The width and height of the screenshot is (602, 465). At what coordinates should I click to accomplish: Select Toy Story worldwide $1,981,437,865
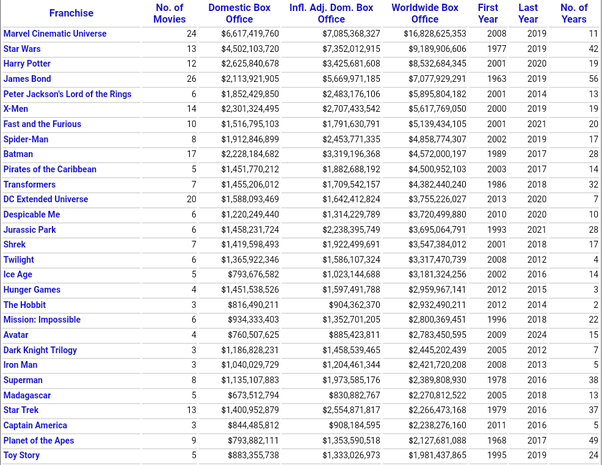437,455
